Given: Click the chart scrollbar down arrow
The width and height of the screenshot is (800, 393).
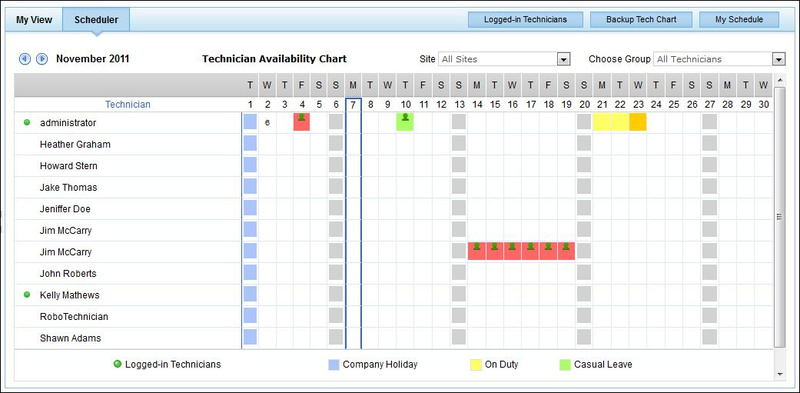Looking at the screenshot, I should click(x=779, y=375).
